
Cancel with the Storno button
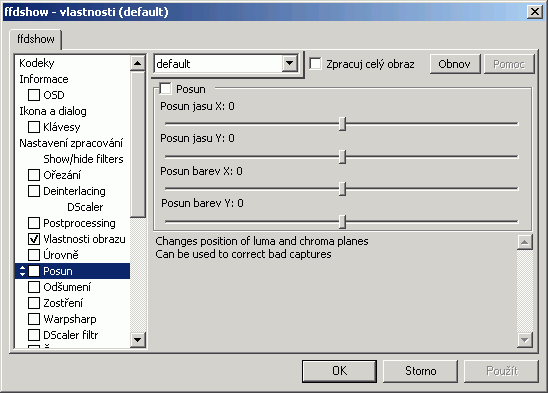[420, 371]
